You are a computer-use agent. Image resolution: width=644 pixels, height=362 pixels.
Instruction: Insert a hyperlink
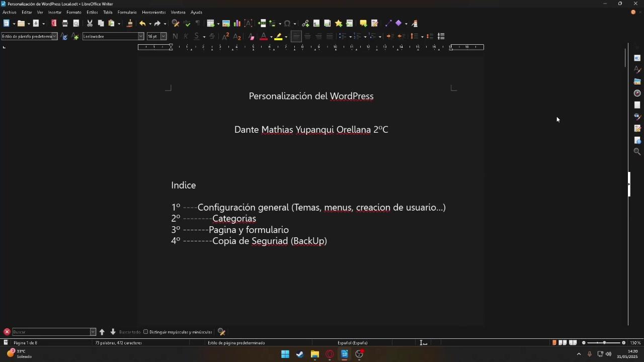[305, 23]
